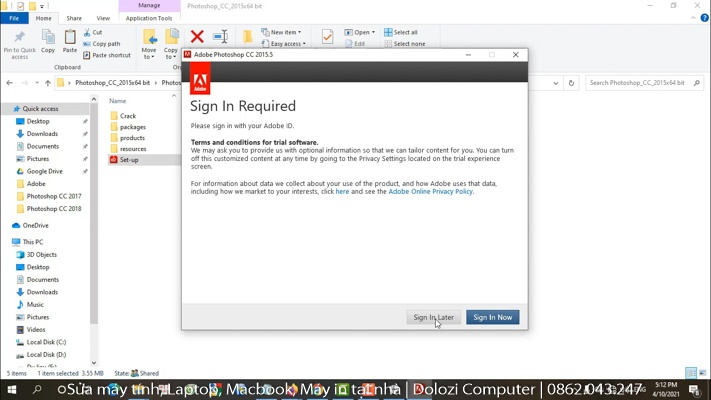Viewport: 711px width, 400px height.
Task: Open the New item dropdown
Action: click(284, 32)
